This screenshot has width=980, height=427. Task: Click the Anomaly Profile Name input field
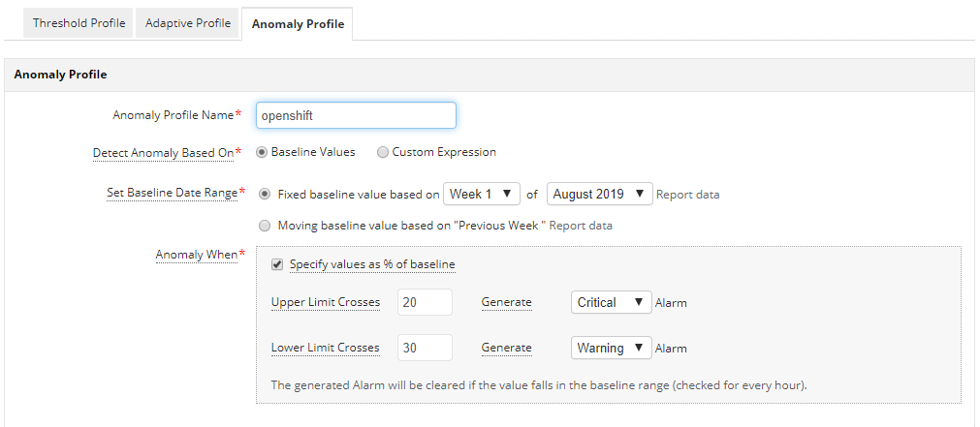coord(356,115)
